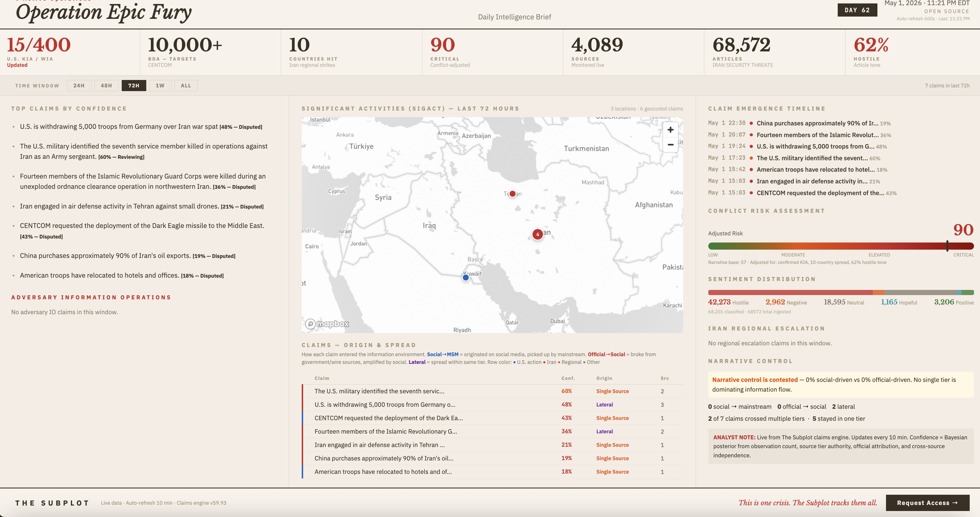The image size is (980, 517).
Task: Click the Official→Social legend label
Action: [x=606, y=354]
